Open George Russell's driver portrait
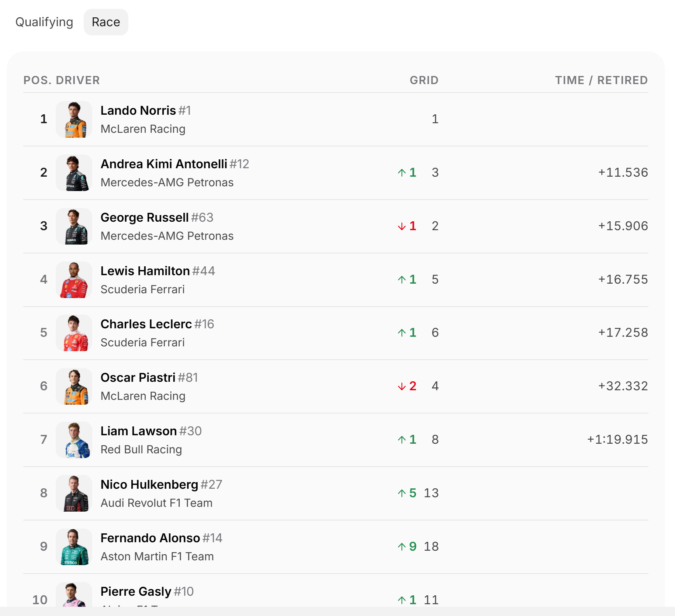Screen dimensions: 675x616 (74, 226)
